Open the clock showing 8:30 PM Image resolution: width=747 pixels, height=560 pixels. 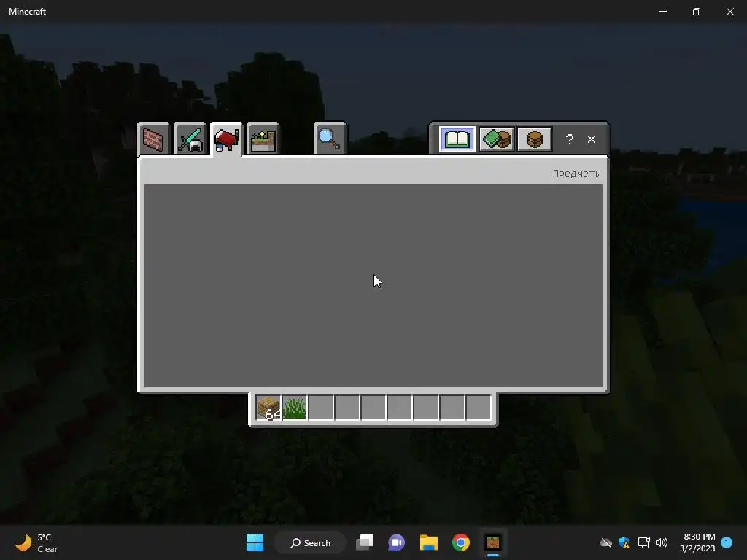(x=697, y=542)
